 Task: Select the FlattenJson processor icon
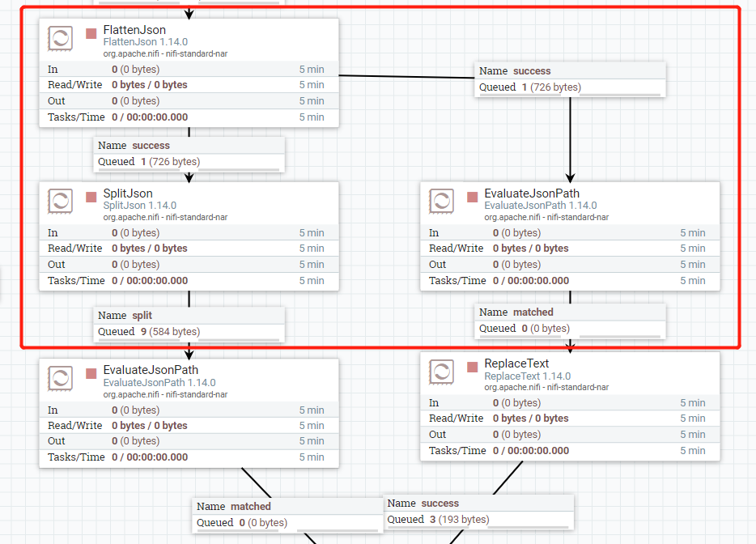[60, 38]
